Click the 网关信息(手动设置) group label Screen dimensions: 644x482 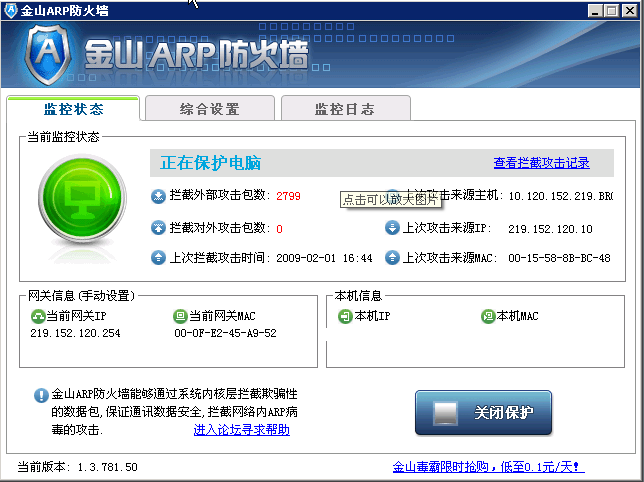[81, 296]
